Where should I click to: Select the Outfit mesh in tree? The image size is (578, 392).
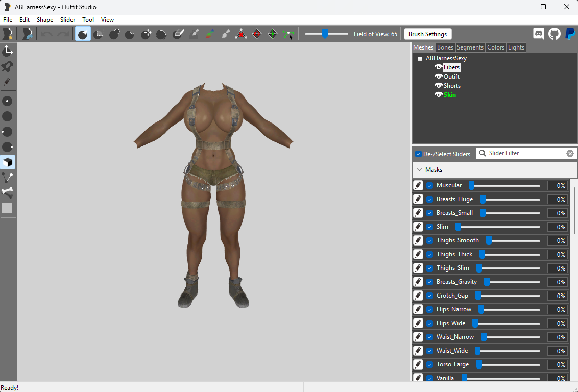click(x=451, y=76)
